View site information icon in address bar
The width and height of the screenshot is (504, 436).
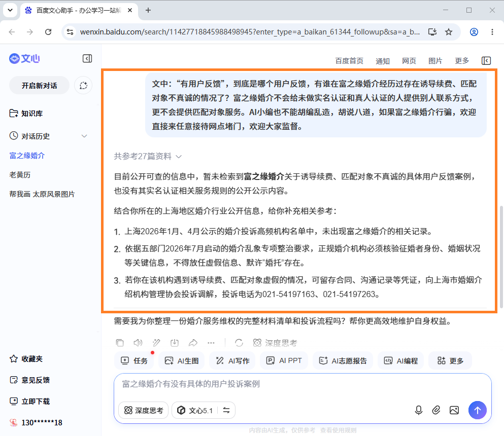pos(70,32)
